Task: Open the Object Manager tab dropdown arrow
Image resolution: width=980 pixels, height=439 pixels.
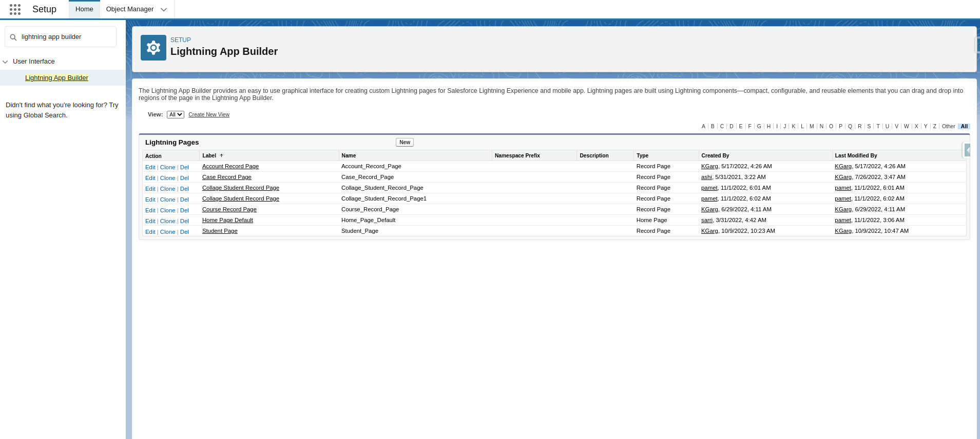Action: 164,9
